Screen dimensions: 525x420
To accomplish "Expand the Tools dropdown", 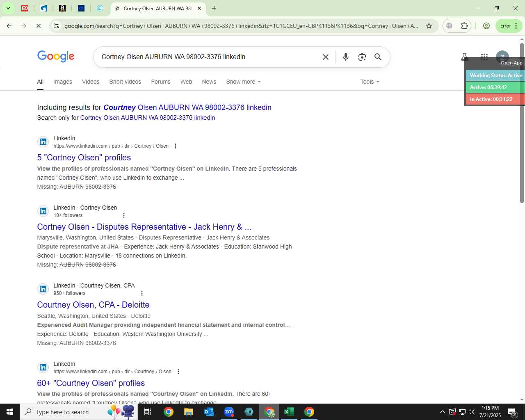I will click(370, 82).
